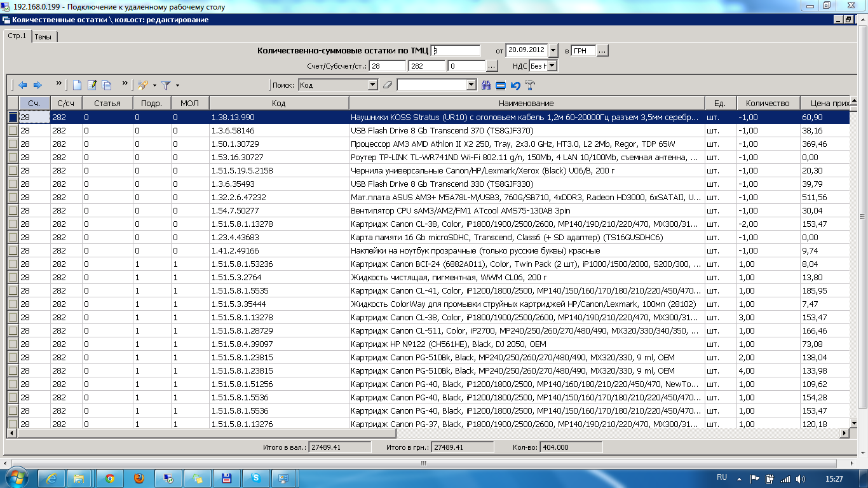Copy record using the duplicate pages icon
The height and width of the screenshot is (488, 868).
click(107, 85)
